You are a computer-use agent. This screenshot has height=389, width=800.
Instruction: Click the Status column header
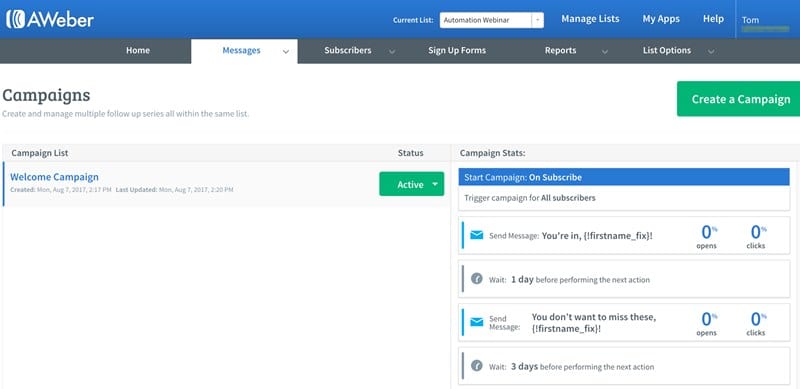click(x=411, y=153)
